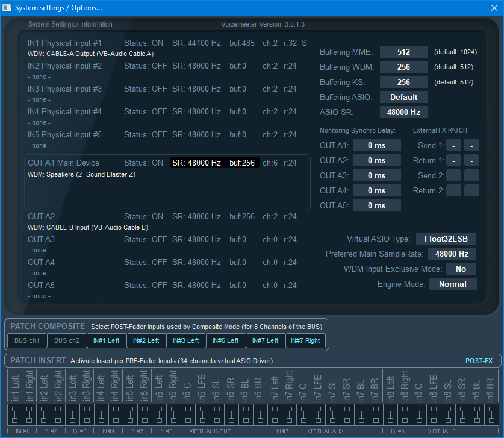504x438 pixels.
Task: Toggle insert for in6 LFE channel
Action: coord(202,415)
